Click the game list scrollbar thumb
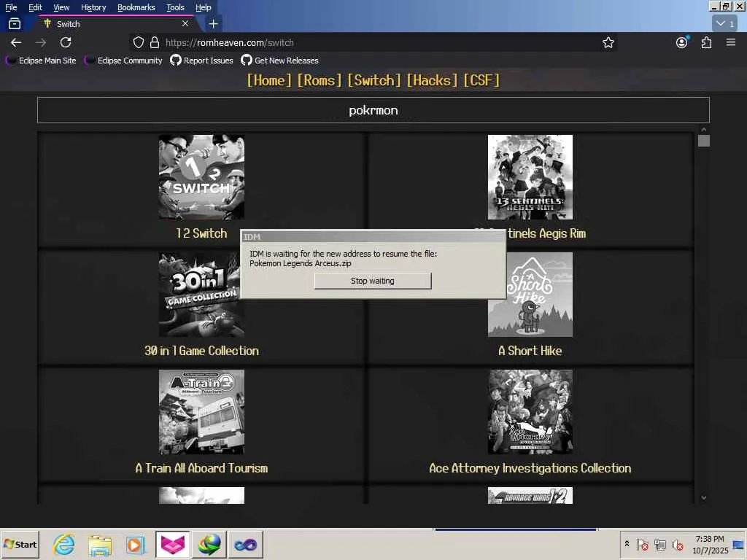This screenshot has width=747, height=560. (x=704, y=141)
